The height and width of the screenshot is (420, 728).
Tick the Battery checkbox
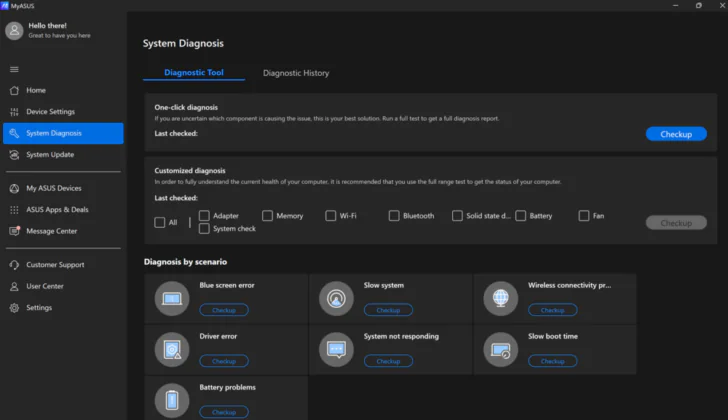(x=521, y=216)
